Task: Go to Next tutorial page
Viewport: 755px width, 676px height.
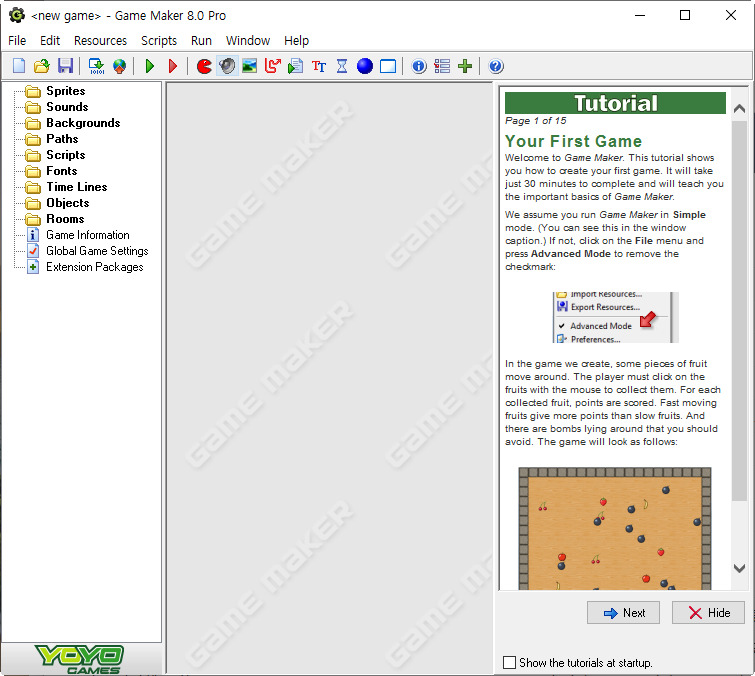Action: tap(623, 612)
